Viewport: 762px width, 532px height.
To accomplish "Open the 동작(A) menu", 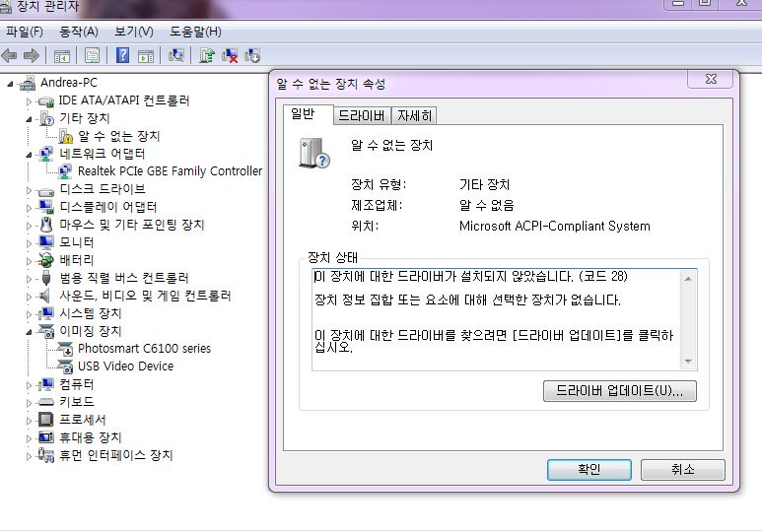I will click(x=78, y=33).
